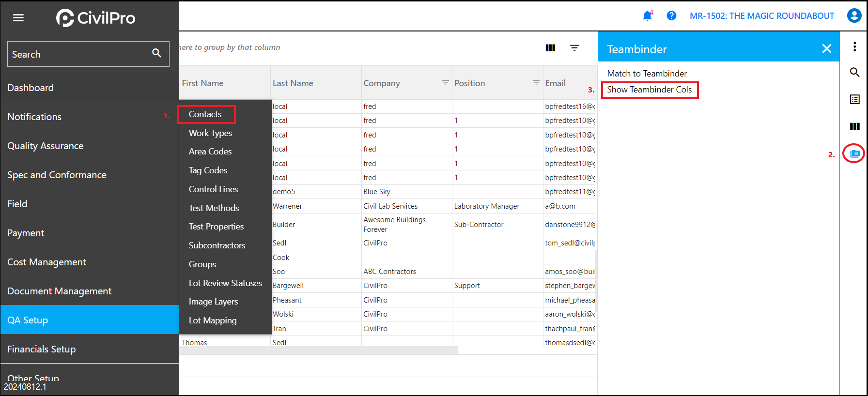Open Payment menu in sidebar
Image resolution: width=868 pixels, height=396 pixels.
(90, 233)
